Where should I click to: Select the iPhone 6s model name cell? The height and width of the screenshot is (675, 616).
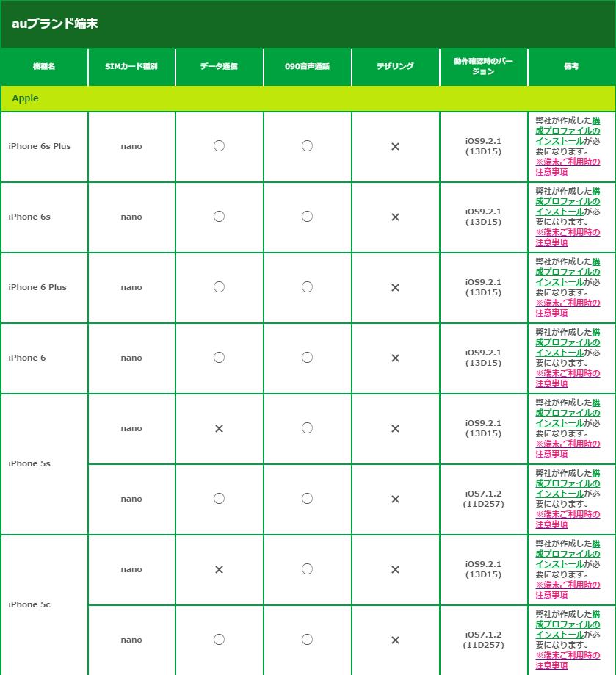44,217
